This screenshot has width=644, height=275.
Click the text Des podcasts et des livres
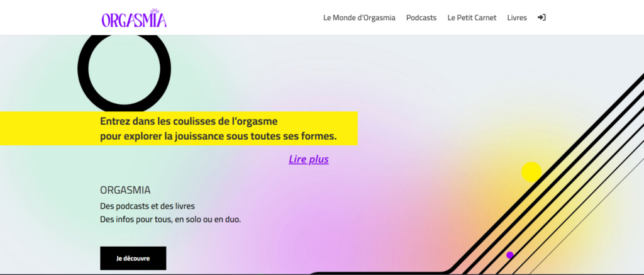[147, 206]
